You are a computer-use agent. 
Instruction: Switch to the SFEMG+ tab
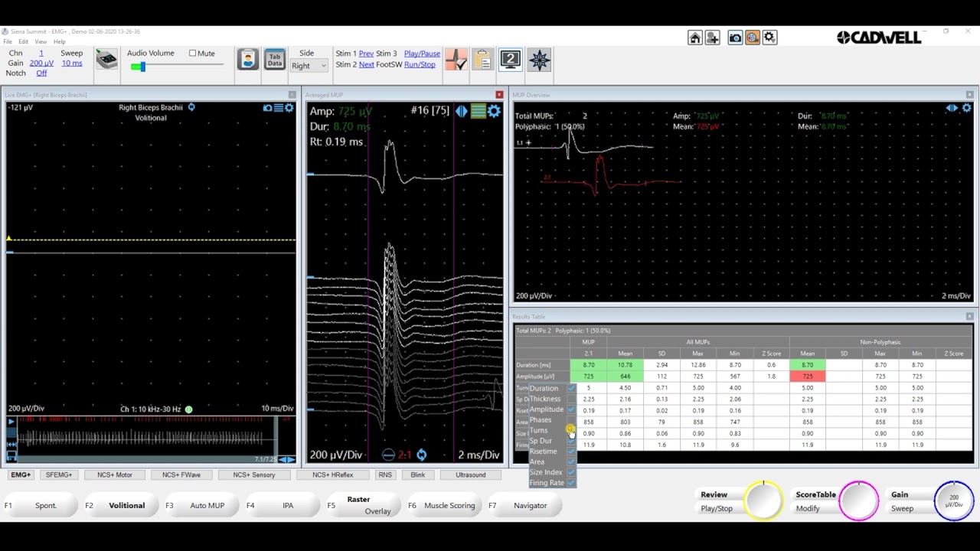[x=59, y=474]
